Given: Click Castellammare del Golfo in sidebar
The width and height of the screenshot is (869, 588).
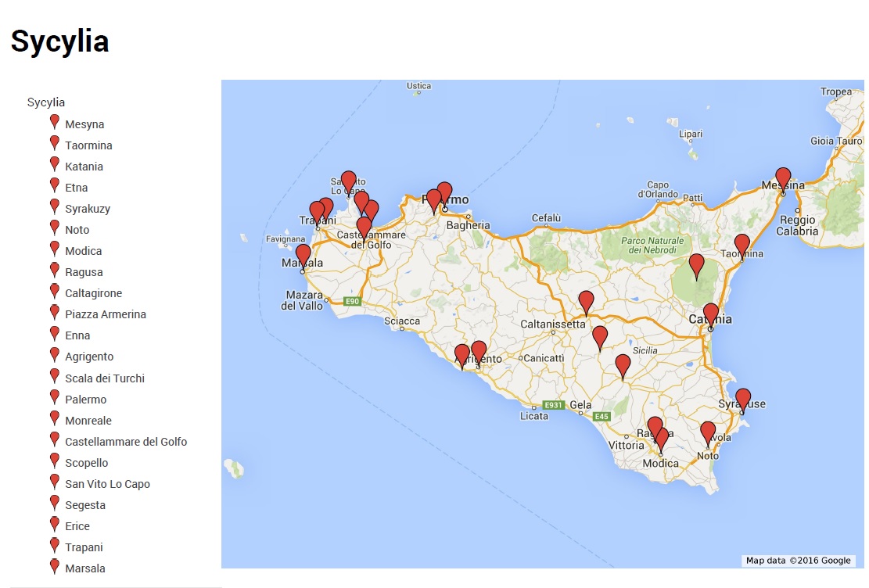Looking at the screenshot, I should [126, 442].
